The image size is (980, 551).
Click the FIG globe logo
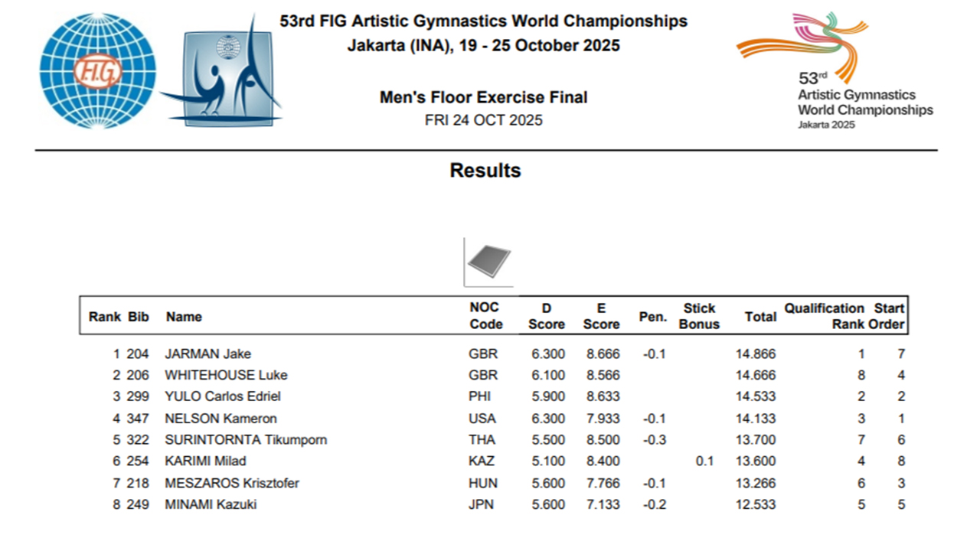(97, 71)
